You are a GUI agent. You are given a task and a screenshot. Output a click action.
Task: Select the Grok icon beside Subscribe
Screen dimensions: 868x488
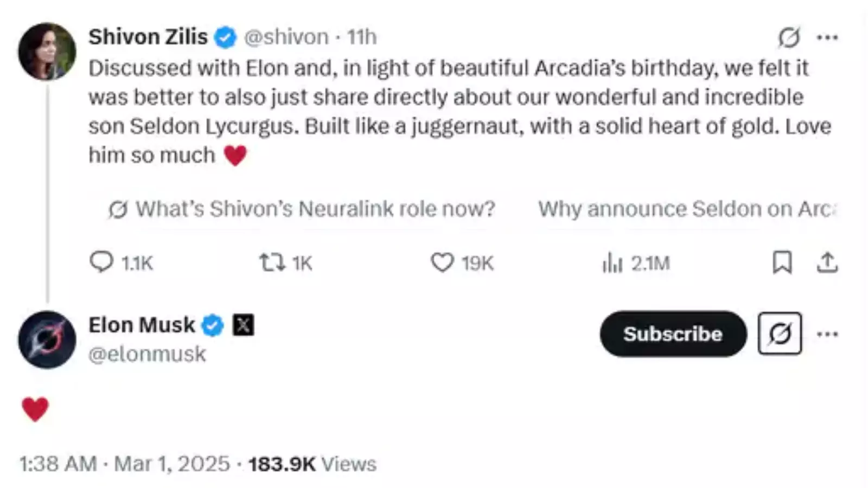pyautogui.click(x=780, y=334)
